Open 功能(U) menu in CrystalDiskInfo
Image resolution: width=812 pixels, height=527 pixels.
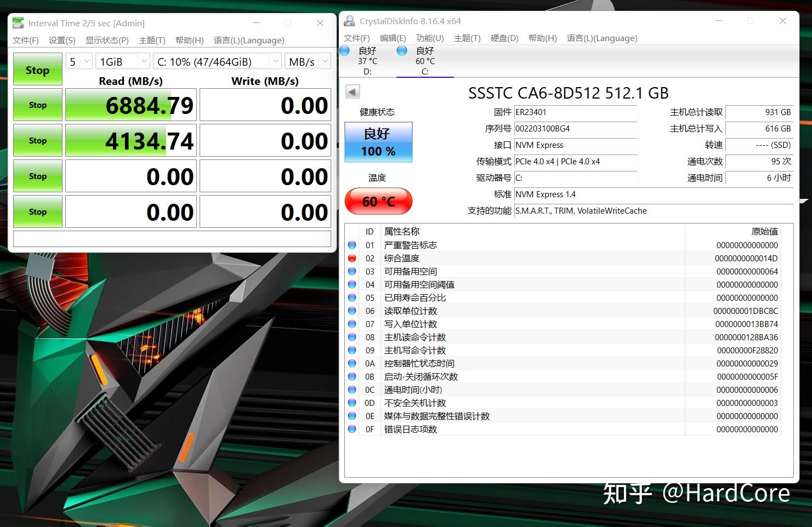pos(430,38)
